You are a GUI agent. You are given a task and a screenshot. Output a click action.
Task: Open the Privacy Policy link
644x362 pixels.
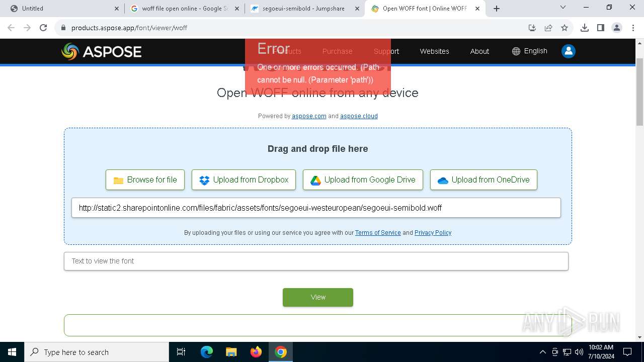pos(433,233)
